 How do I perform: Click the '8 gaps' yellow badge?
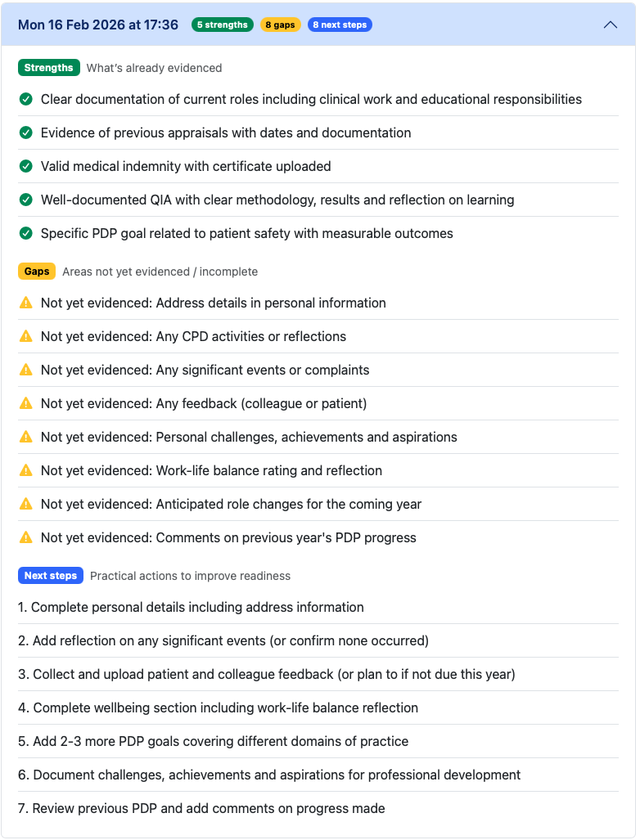[x=280, y=25]
